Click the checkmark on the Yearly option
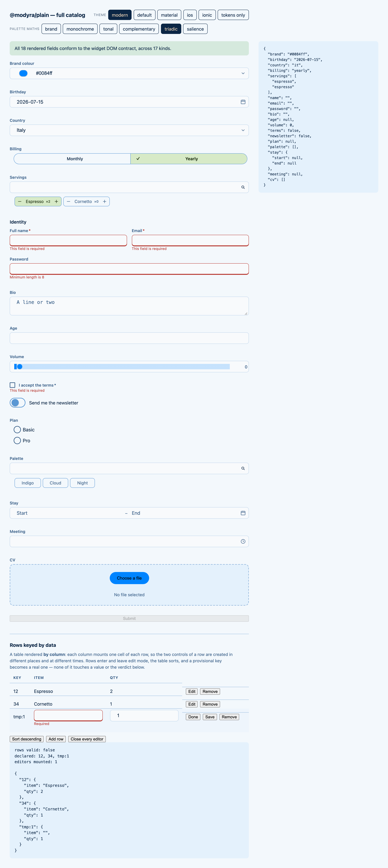Screen dimensions: 388x868 138,159
